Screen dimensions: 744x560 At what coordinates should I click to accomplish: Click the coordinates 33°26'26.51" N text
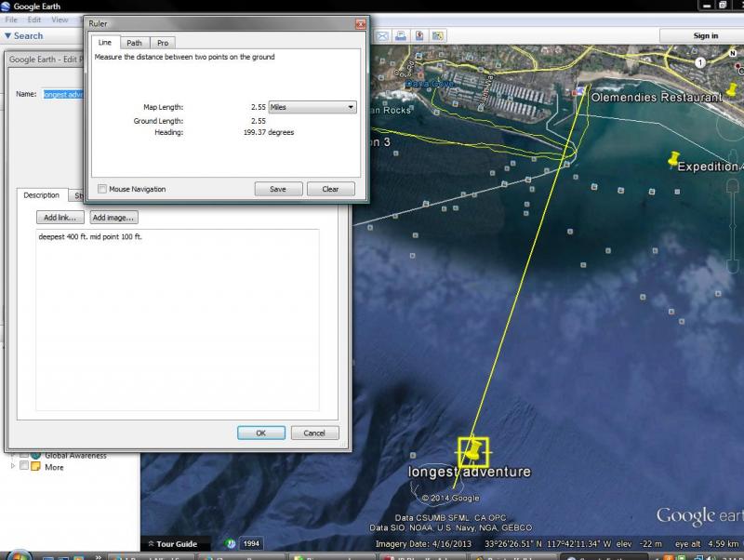513,544
